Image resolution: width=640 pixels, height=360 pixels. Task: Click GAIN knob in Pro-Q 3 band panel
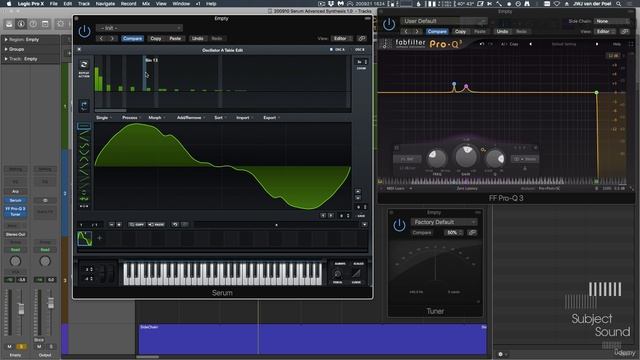(x=466, y=156)
